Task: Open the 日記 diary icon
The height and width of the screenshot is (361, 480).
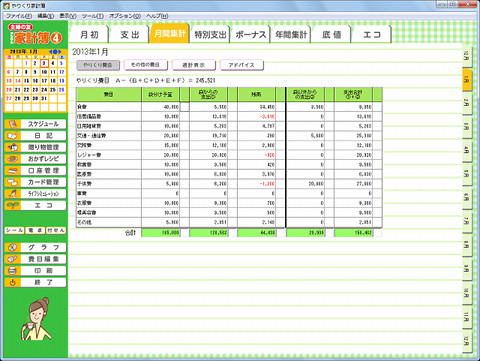Action: tap(13, 136)
